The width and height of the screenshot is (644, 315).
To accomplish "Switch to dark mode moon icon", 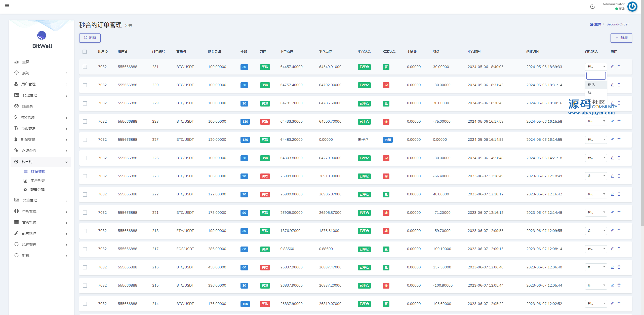I will [592, 7].
